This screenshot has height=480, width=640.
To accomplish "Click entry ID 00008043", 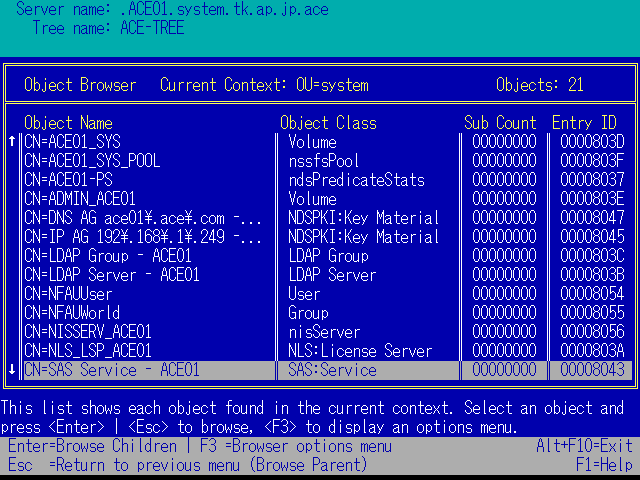I will pos(592,370).
